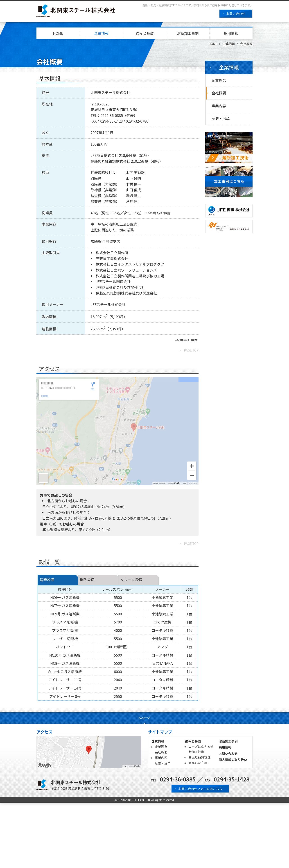Open お問い合わせ in footer sitemap
The image size is (289, 868).
pyautogui.click(x=228, y=754)
